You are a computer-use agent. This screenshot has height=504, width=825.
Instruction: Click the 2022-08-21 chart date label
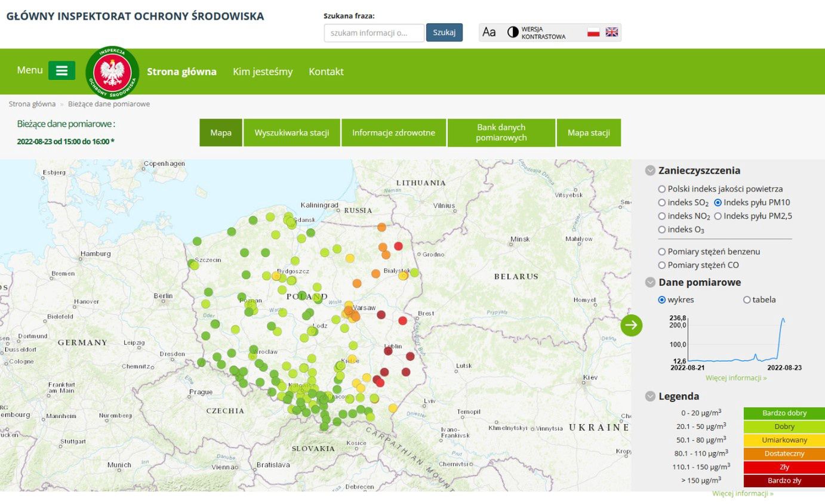(687, 368)
